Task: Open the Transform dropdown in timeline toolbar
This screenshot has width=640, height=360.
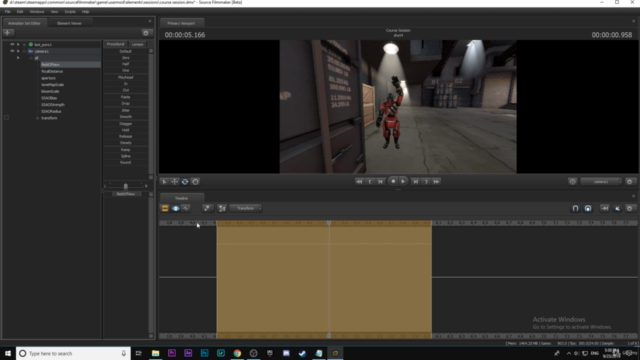Action: [246, 209]
